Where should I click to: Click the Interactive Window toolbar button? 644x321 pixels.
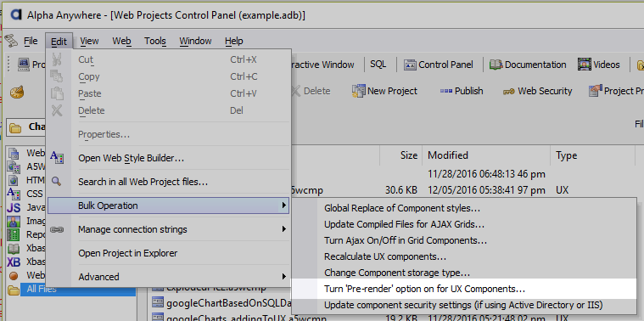tap(322, 65)
